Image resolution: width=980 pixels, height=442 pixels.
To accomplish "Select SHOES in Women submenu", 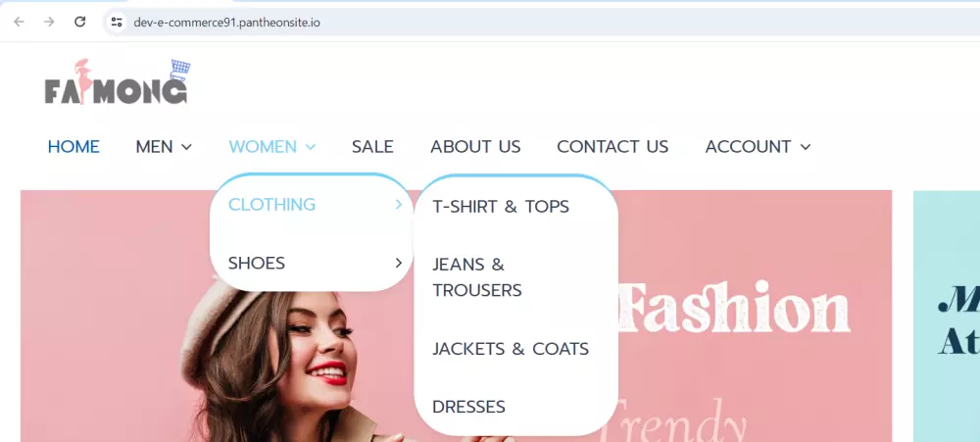I will [256, 264].
